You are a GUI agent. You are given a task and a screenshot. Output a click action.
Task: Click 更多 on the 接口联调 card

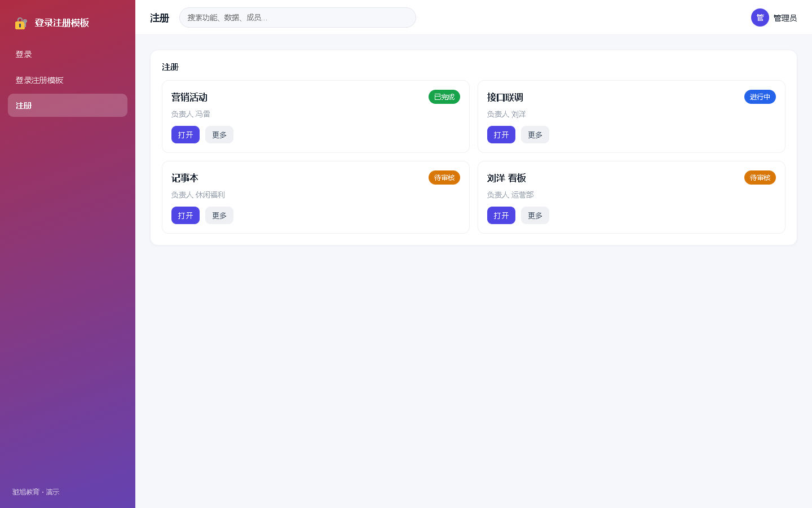tap(535, 135)
